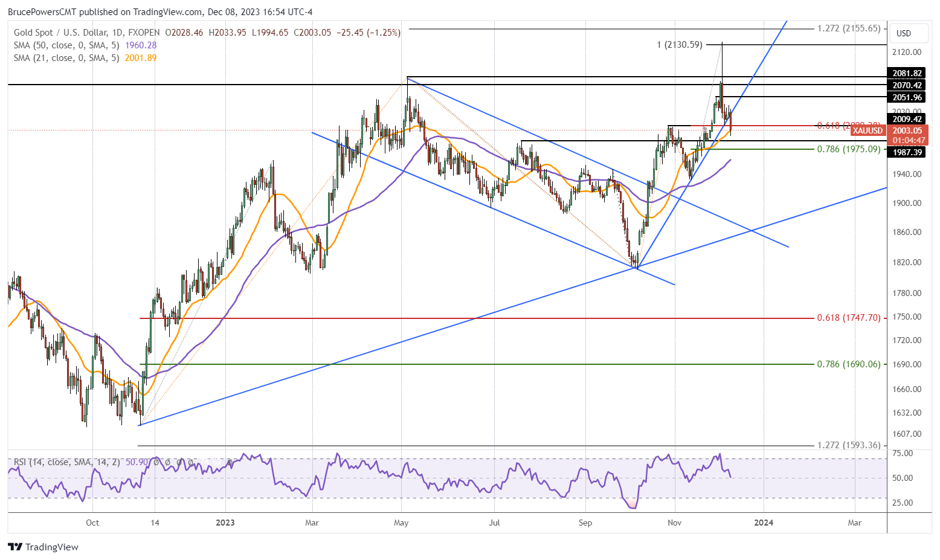940x560 pixels.
Task: Select the 0.786 (1975.09) Fibonacci label
Action: point(849,149)
